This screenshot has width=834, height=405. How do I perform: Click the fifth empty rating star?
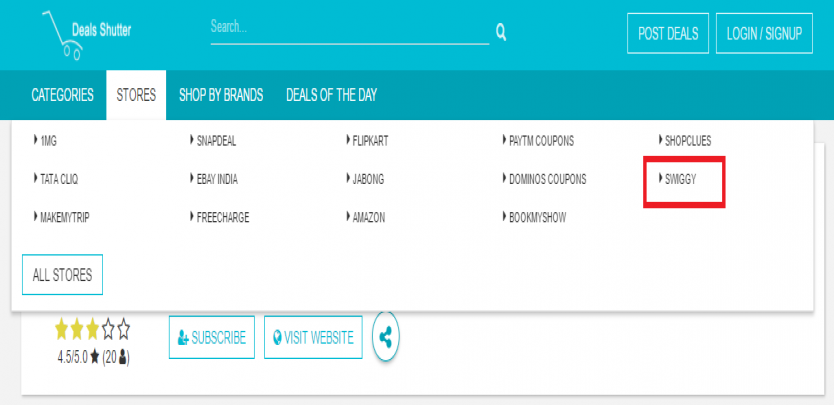[123, 330]
